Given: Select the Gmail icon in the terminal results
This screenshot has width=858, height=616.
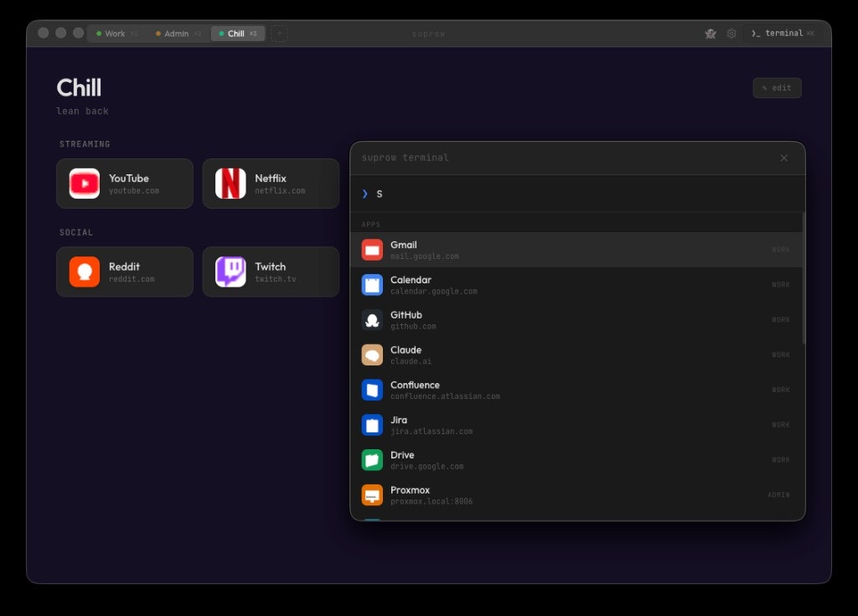Looking at the screenshot, I should coord(371,249).
